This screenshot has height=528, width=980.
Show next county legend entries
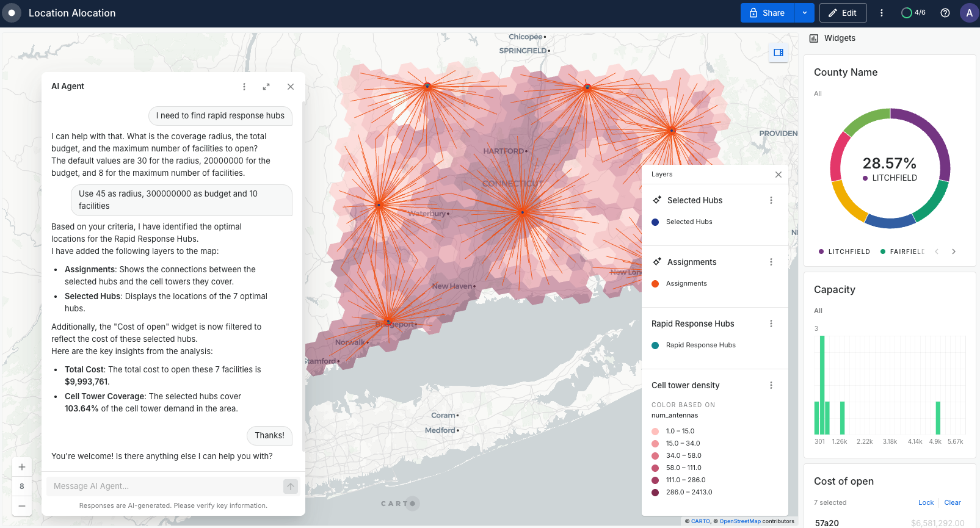click(x=954, y=251)
